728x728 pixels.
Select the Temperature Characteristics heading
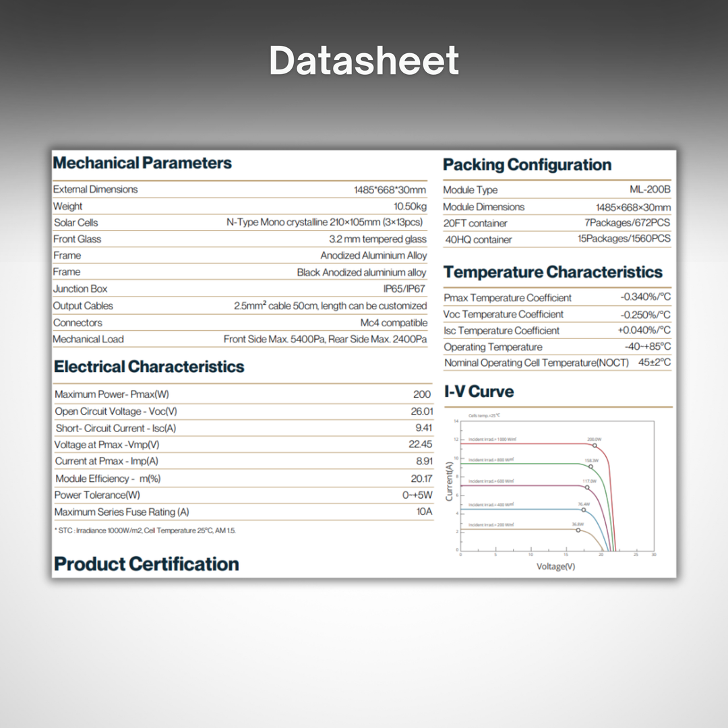point(553,272)
